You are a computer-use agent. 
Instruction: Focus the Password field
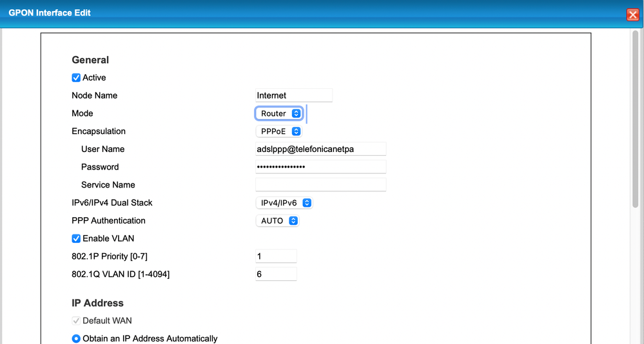pyautogui.click(x=320, y=167)
